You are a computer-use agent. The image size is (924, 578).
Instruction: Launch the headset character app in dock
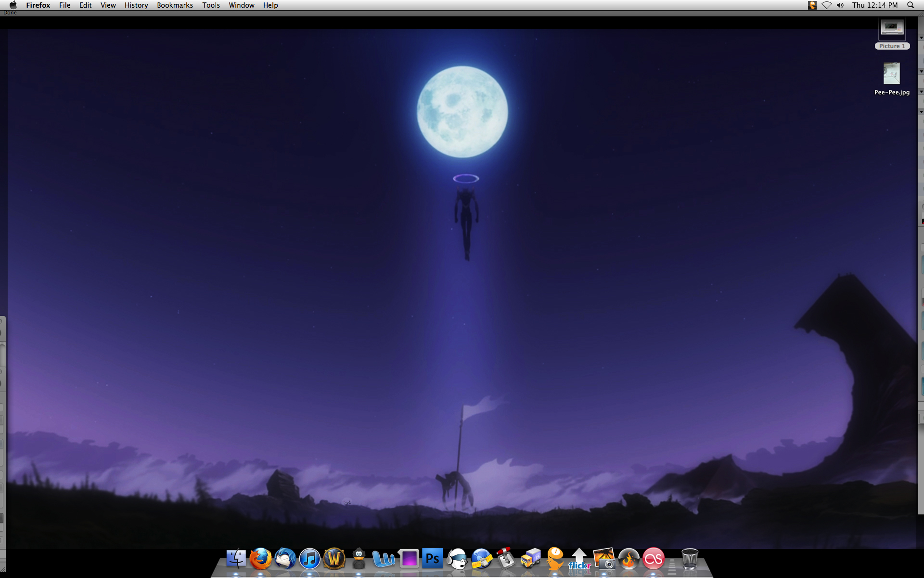(x=457, y=559)
